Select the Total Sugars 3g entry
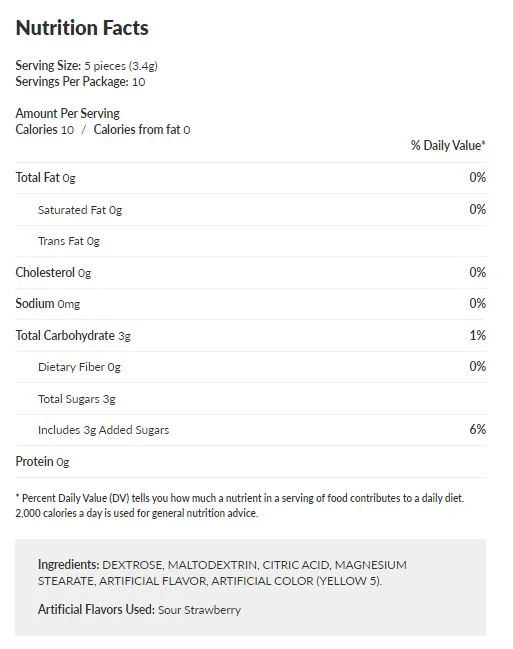 pos(77,399)
